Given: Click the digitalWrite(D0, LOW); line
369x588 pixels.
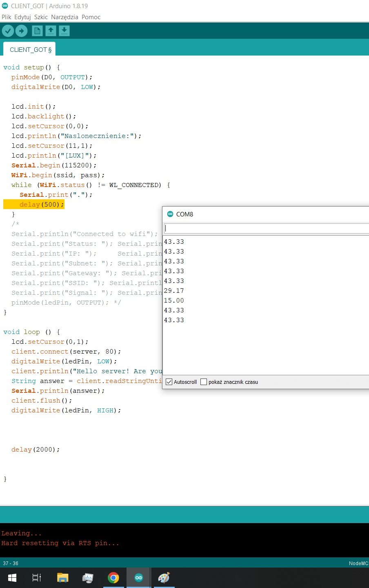Looking at the screenshot, I should click(x=56, y=87).
